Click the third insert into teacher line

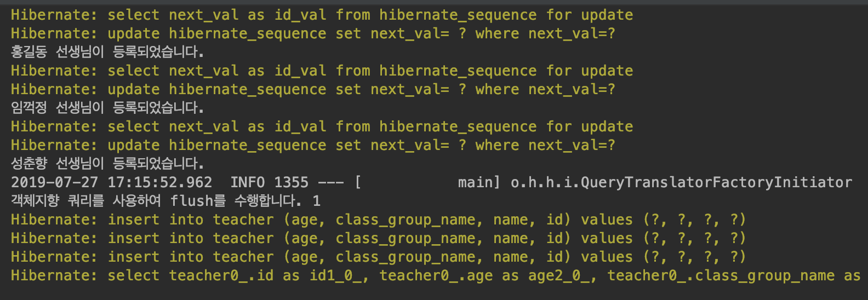pyautogui.click(x=378, y=257)
